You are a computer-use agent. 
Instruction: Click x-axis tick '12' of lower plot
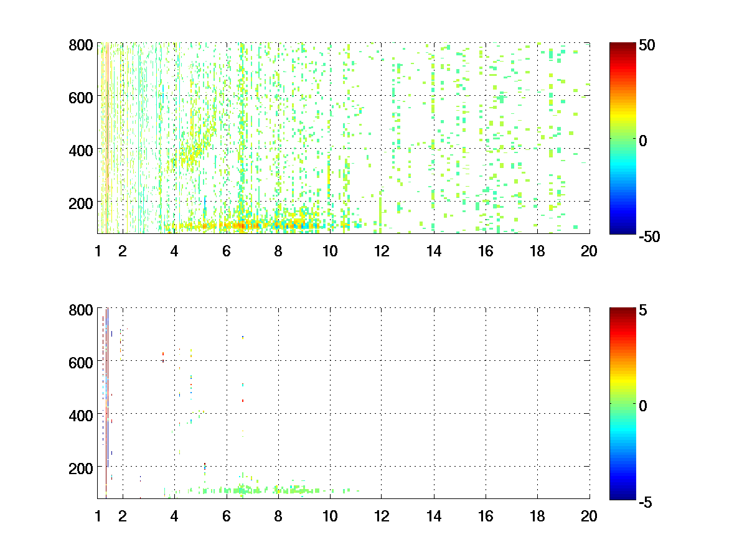point(382,516)
